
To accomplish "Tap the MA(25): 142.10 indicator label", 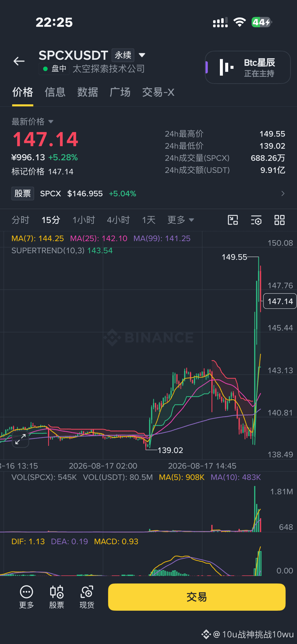I will (99, 238).
